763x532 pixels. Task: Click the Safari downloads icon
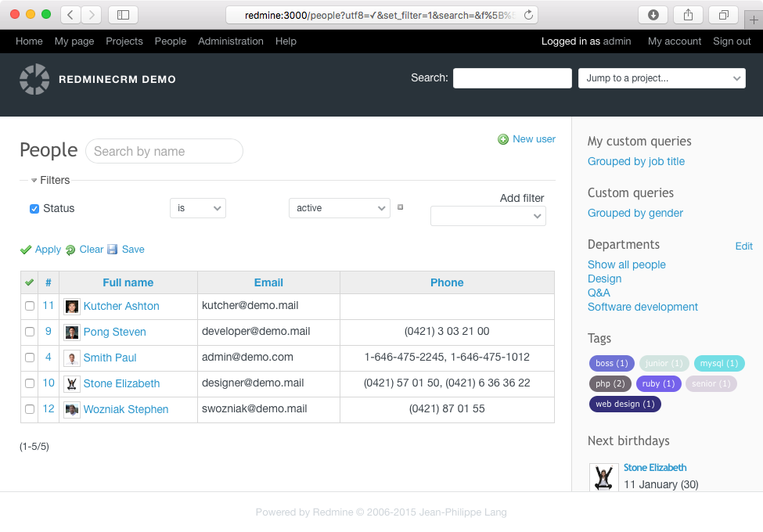(x=653, y=15)
